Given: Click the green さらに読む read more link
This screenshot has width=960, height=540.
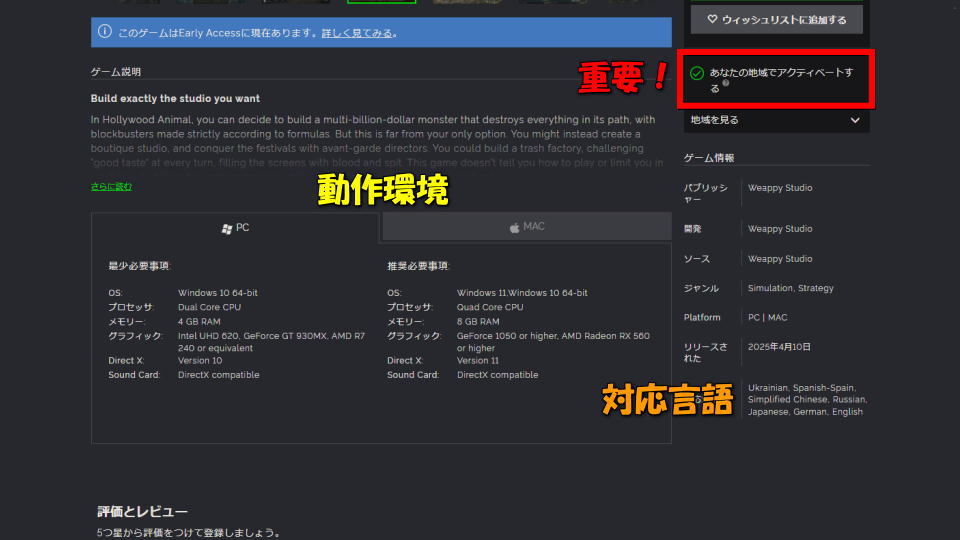Looking at the screenshot, I should click(x=111, y=186).
